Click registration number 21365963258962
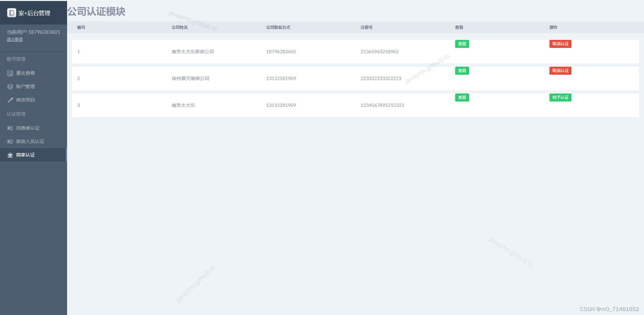644x315 pixels. point(380,52)
